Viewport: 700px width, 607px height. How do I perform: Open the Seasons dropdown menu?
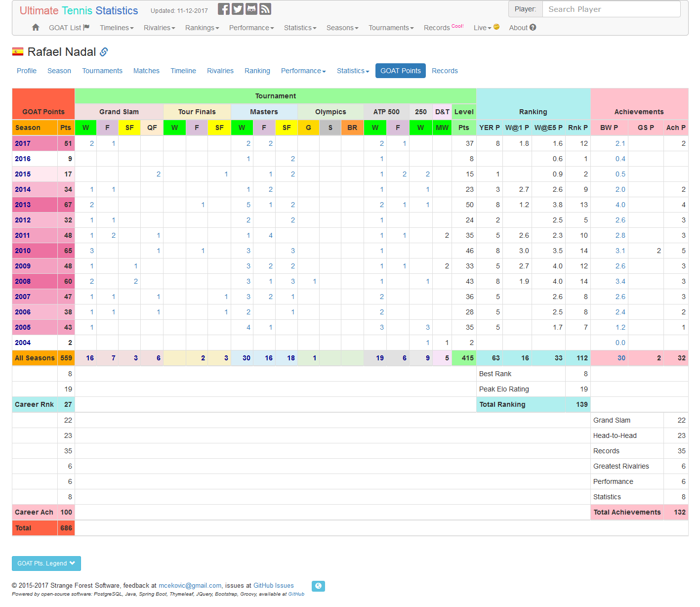point(341,28)
